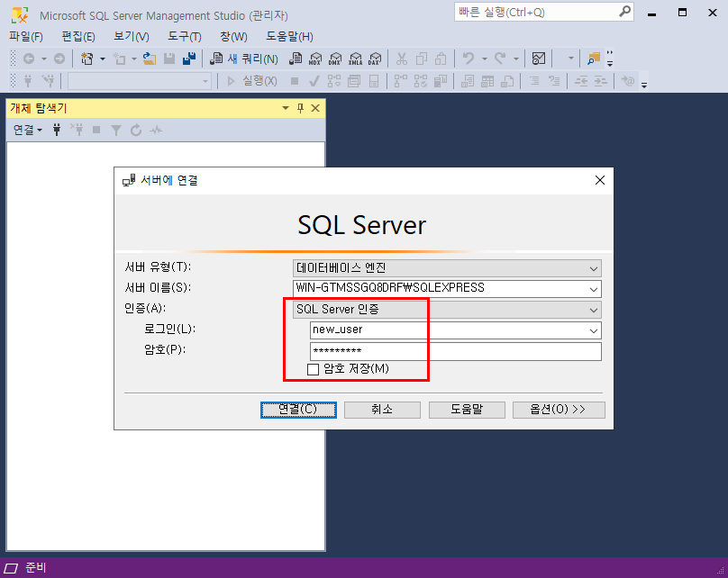
Task: Click the Parse checkmark icon
Action: pyautogui.click(x=314, y=81)
